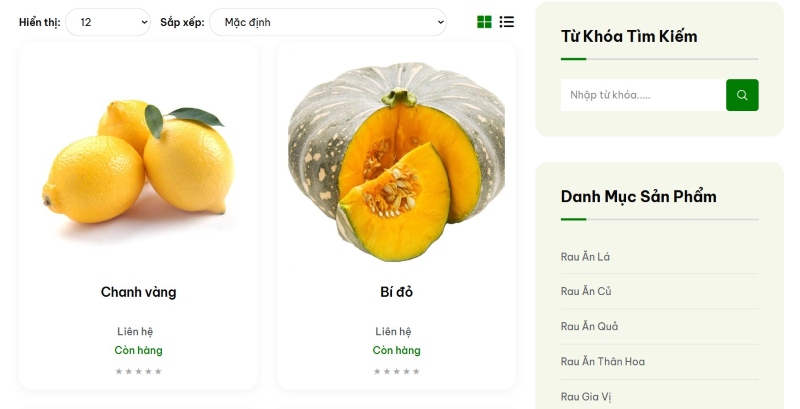Viewport: 800px width, 409px height.
Task: Click the yellow lemons product image
Action: (138, 162)
